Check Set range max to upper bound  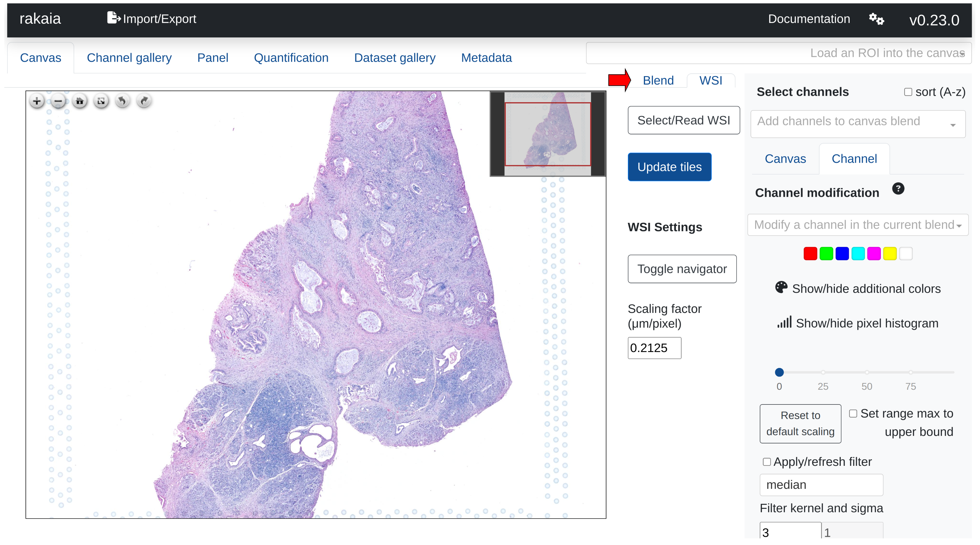click(853, 413)
